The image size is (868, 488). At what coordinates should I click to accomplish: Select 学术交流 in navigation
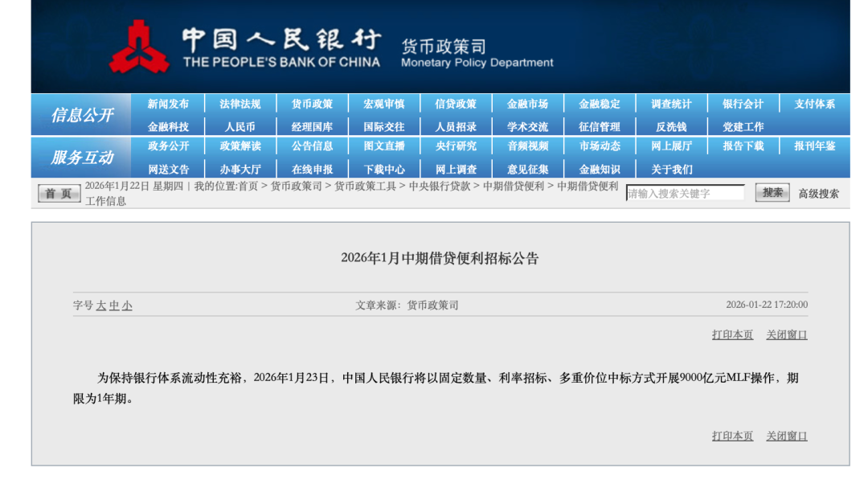click(527, 127)
